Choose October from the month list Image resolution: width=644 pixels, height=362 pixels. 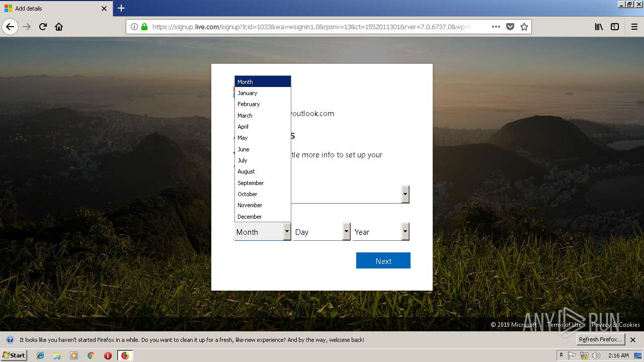coord(263,194)
